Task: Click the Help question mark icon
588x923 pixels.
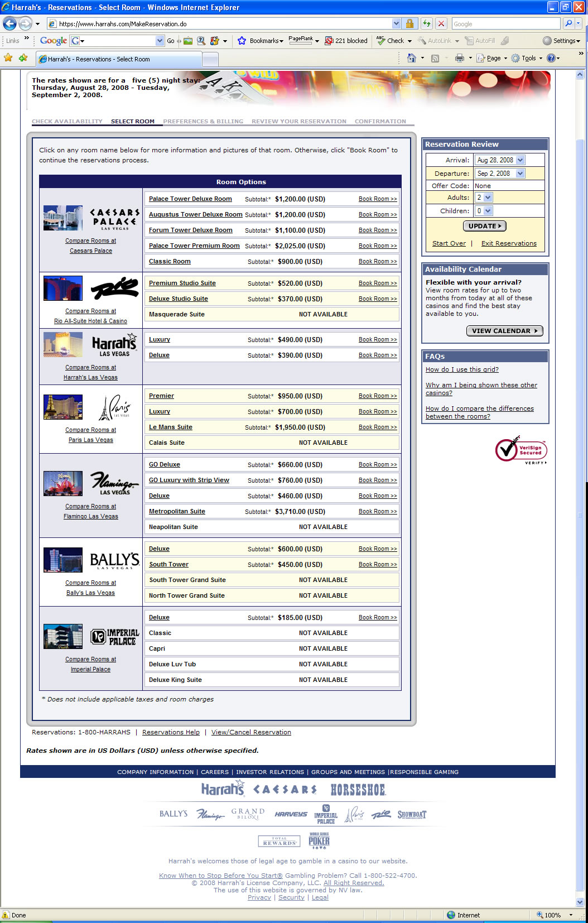Action: click(x=551, y=58)
